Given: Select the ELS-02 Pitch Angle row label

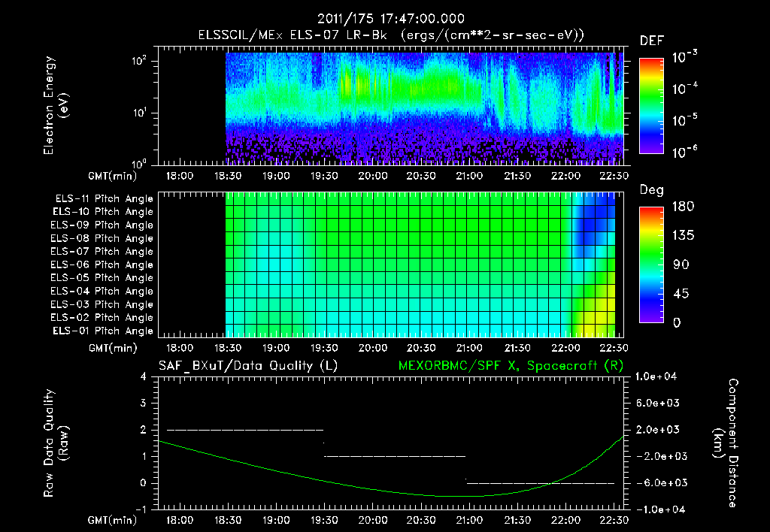Looking at the screenshot, I should tap(102, 318).
